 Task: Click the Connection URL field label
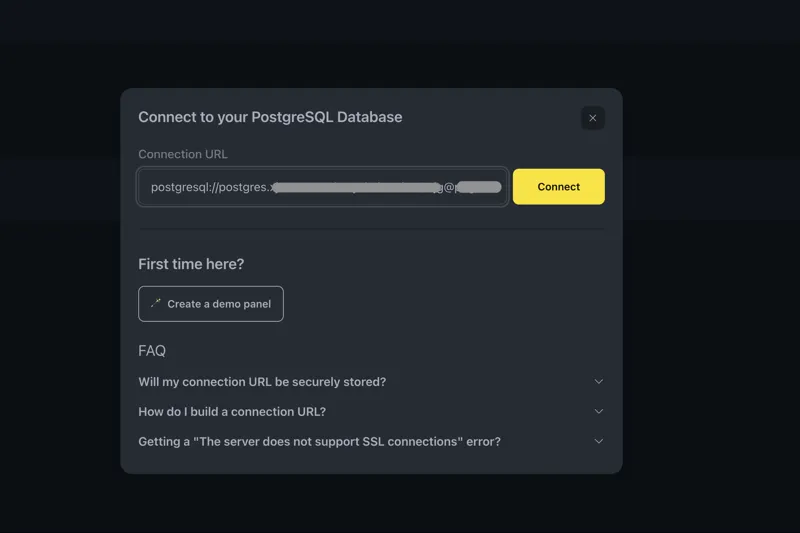click(183, 154)
